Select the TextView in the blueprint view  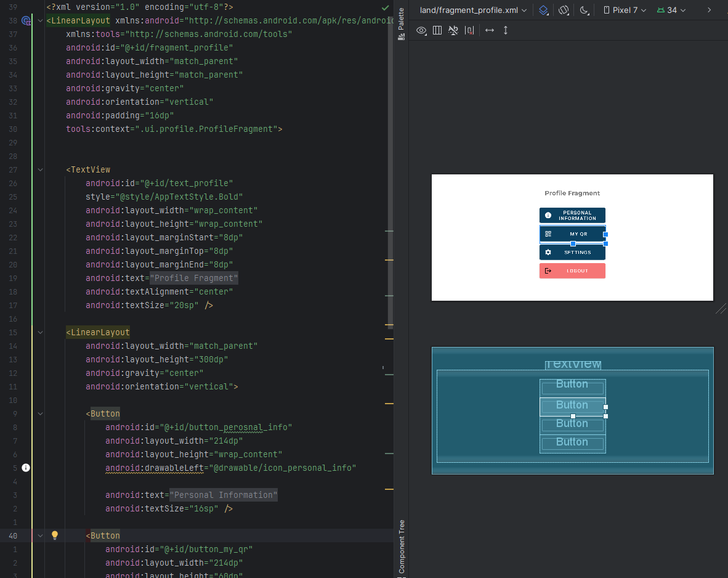pyautogui.click(x=573, y=364)
